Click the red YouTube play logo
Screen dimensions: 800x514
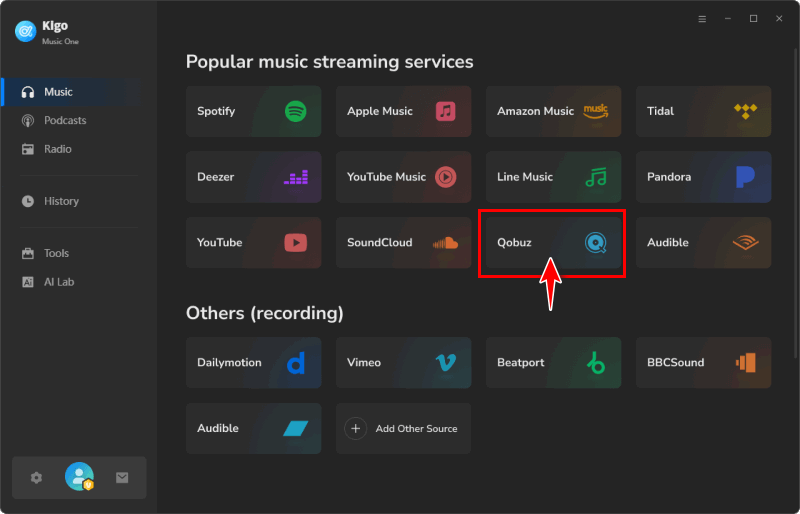(295, 242)
